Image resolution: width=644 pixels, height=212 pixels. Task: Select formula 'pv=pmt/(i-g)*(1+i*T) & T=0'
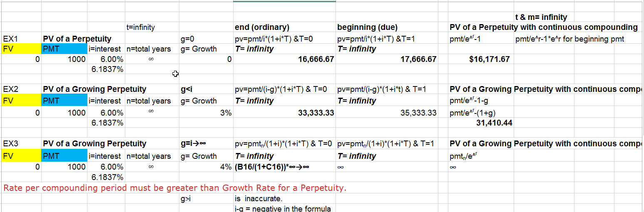[x=281, y=89]
